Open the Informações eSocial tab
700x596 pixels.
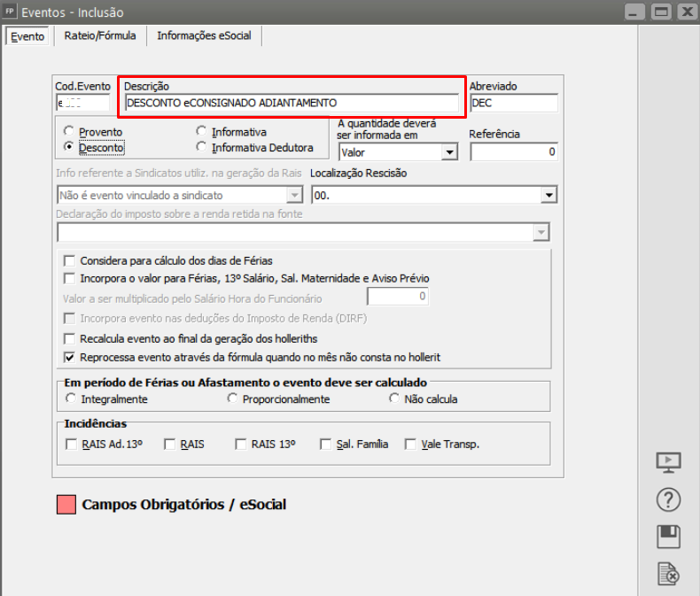[205, 36]
